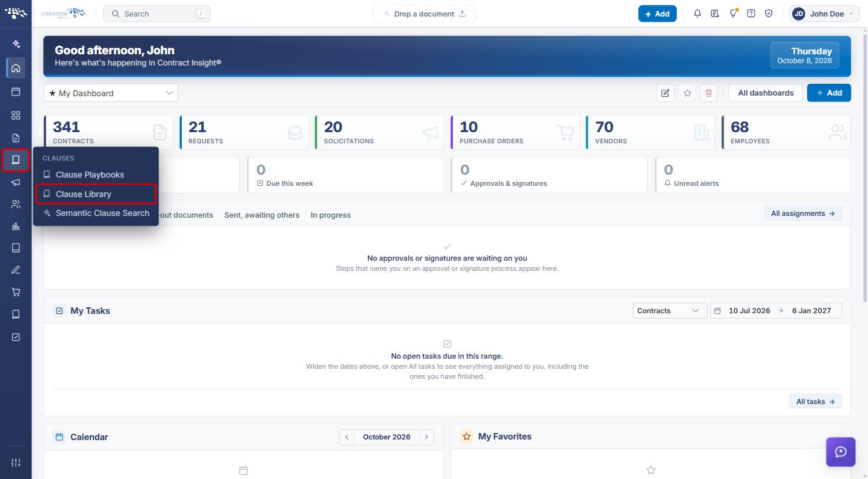Screen dimensions: 868x479
Task: Open the Contracts filter dropdown in My Tasks
Action: [x=669, y=310]
